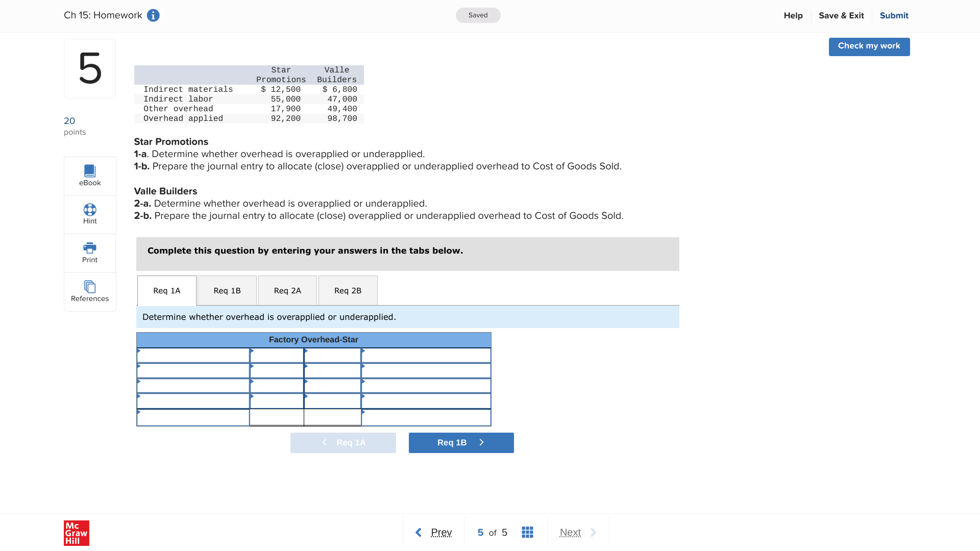
Task: Open the References icon
Action: [x=90, y=287]
